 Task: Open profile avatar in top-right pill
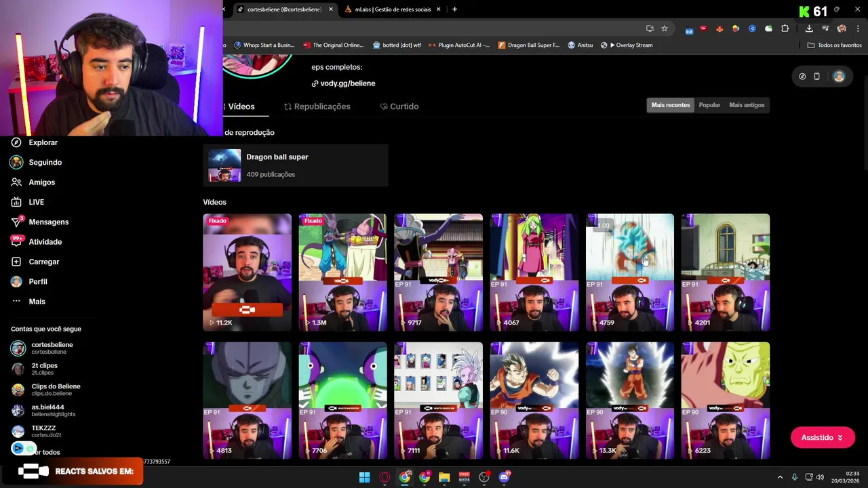pos(839,77)
